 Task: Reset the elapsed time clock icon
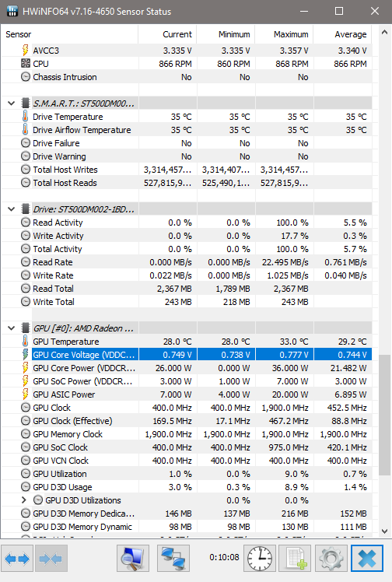(260, 558)
